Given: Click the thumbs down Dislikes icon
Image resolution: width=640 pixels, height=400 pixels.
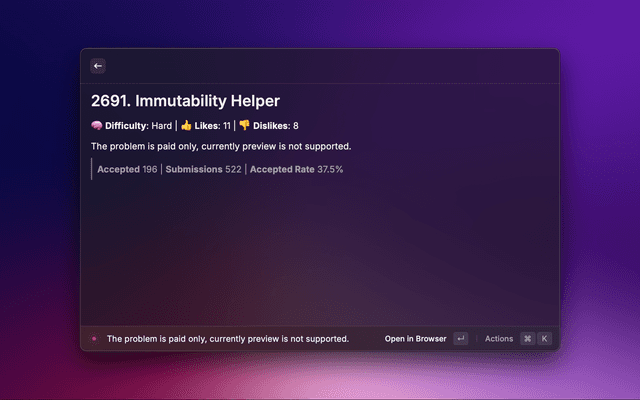Looking at the screenshot, I should pyautogui.click(x=244, y=126).
